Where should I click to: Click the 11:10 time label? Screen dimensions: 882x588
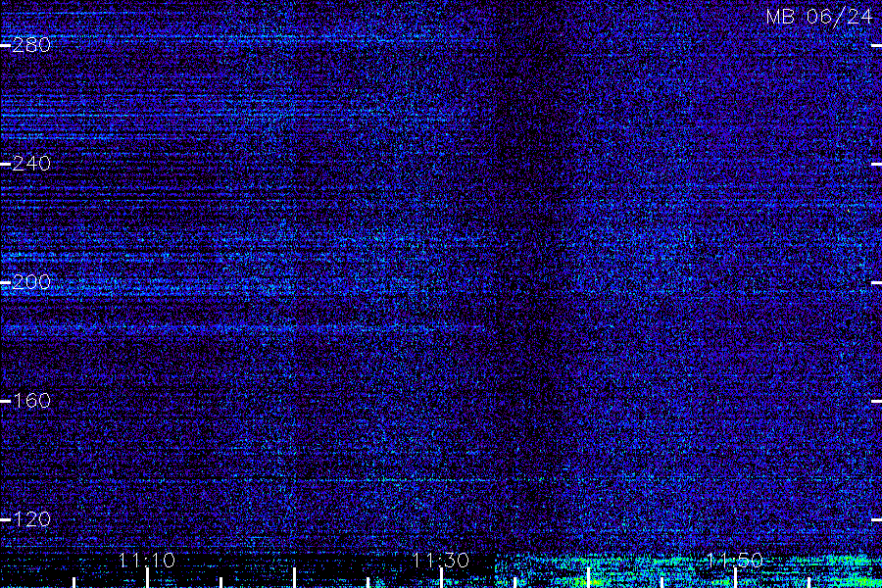coord(147,561)
